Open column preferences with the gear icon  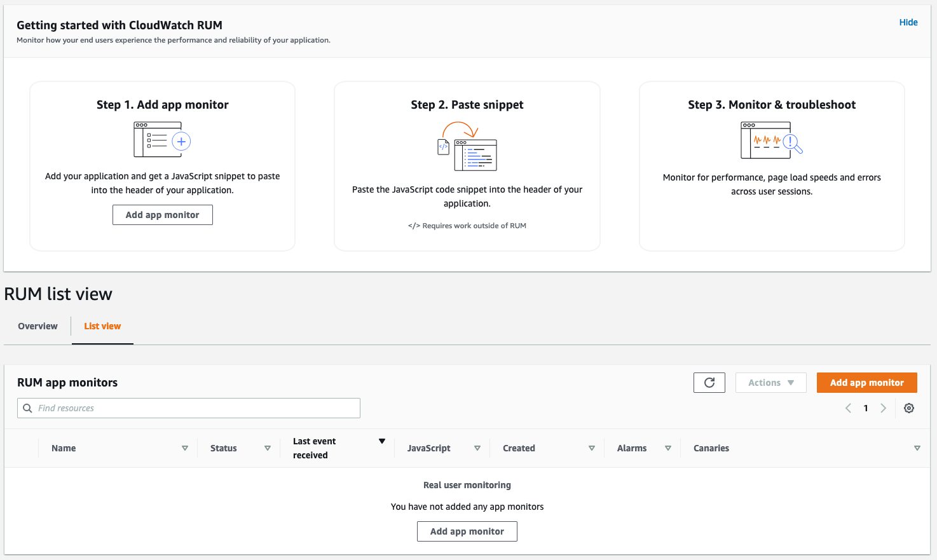point(908,408)
